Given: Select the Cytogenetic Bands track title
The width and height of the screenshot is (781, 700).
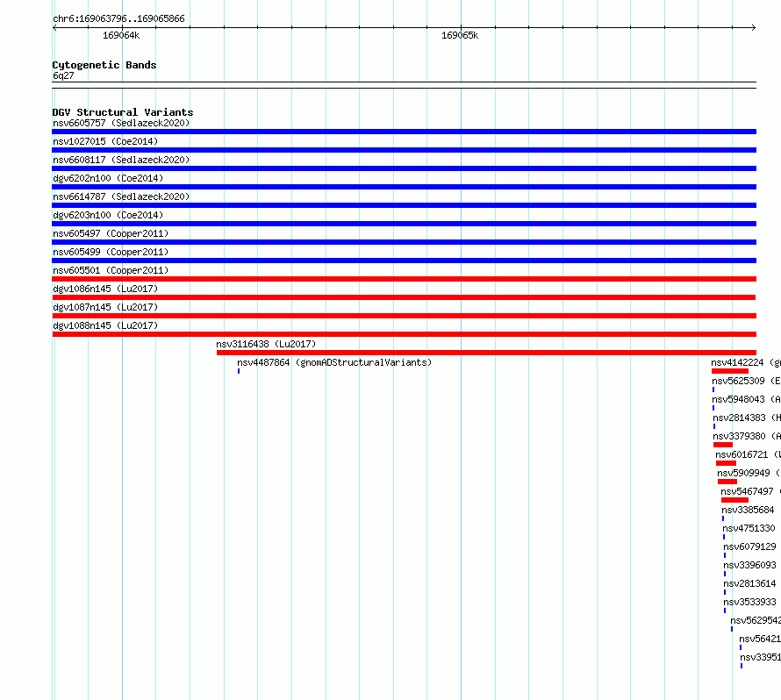Looking at the screenshot, I should pos(104,65).
